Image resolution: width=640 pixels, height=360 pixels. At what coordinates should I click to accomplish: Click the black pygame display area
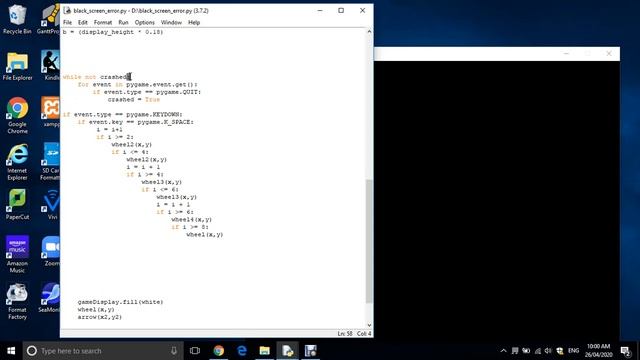497,200
